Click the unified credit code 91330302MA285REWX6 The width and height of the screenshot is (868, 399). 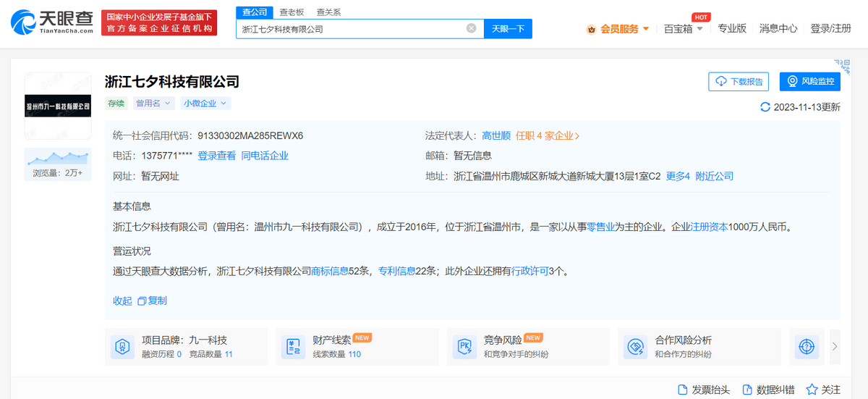pyautogui.click(x=250, y=135)
